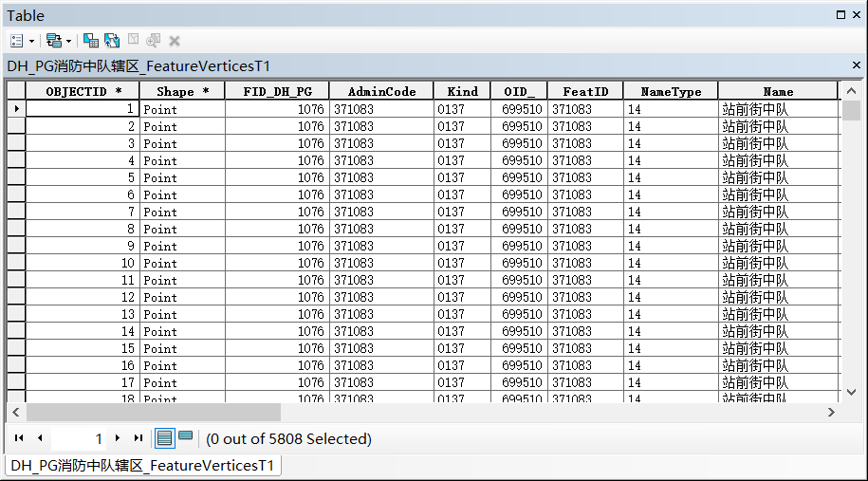The height and width of the screenshot is (481, 868).
Task: Click the horizontal scrollbar right arrow
Action: (831, 413)
